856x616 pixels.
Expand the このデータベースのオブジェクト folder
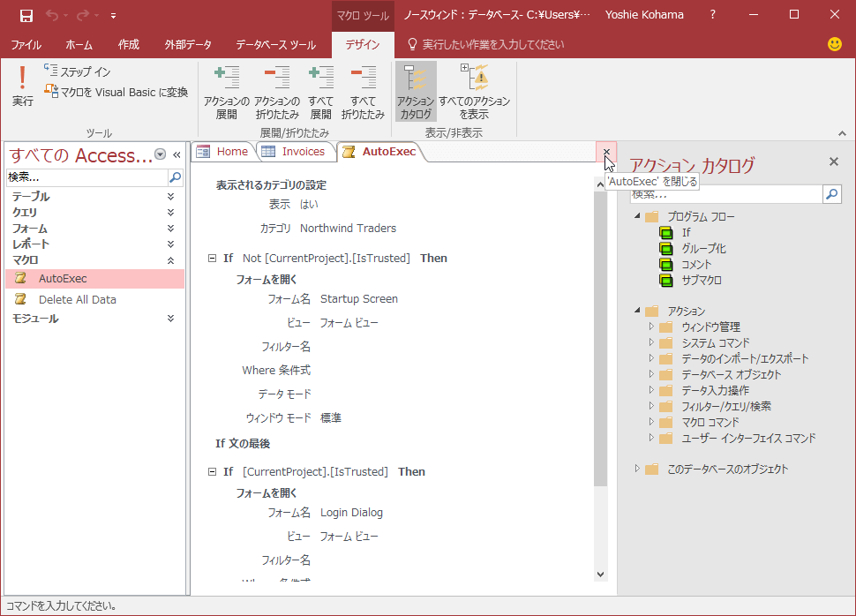click(x=637, y=470)
